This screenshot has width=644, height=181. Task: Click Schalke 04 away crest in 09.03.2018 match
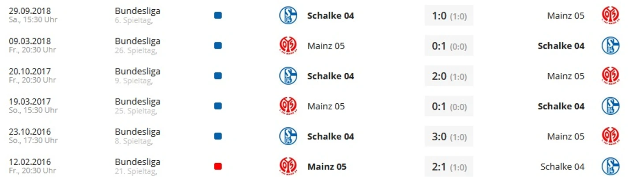point(610,45)
